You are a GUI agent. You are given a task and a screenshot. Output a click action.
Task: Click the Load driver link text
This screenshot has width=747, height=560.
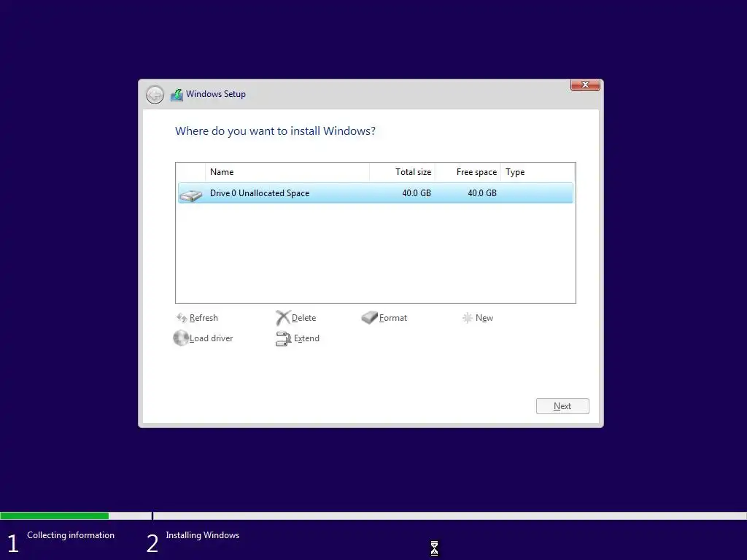click(x=211, y=338)
